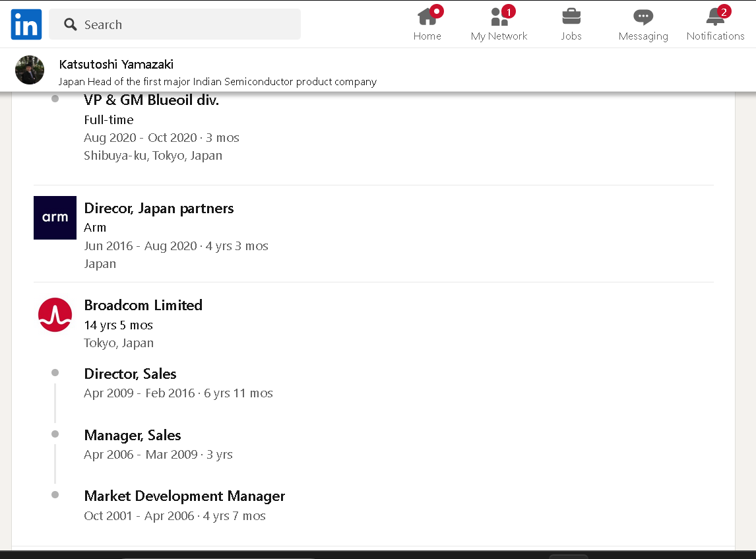Open the Jobs briefcase icon

pos(571,16)
